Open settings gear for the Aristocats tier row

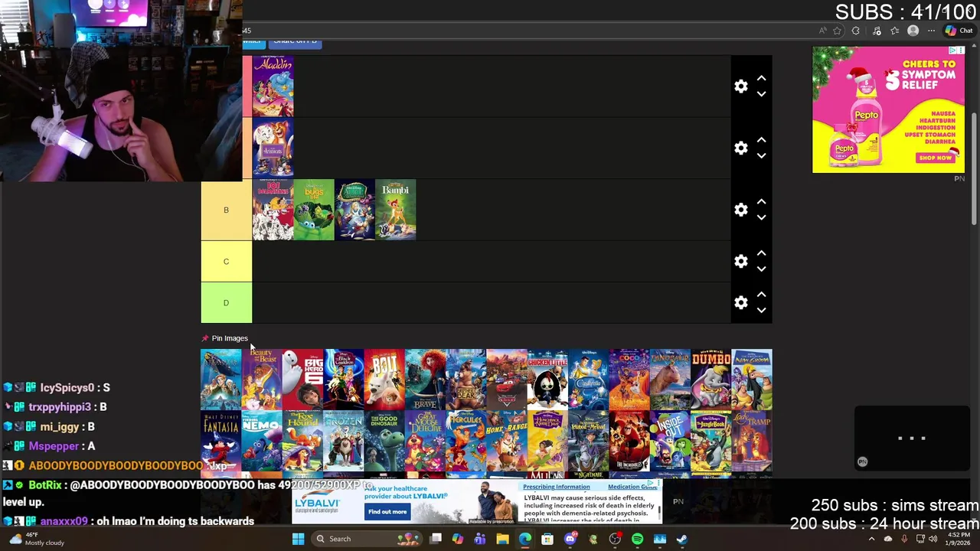[740, 148]
